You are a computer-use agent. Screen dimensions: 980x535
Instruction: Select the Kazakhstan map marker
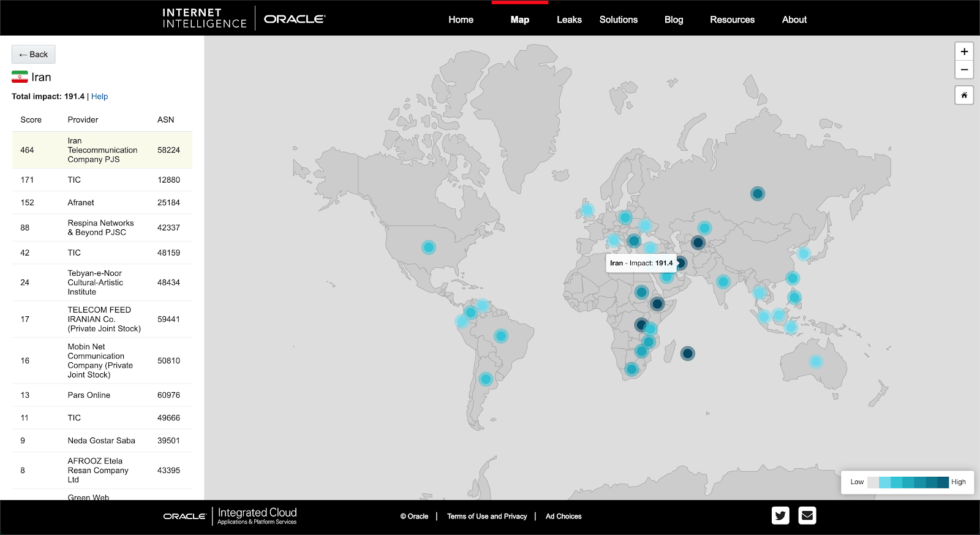pyautogui.click(x=704, y=228)
